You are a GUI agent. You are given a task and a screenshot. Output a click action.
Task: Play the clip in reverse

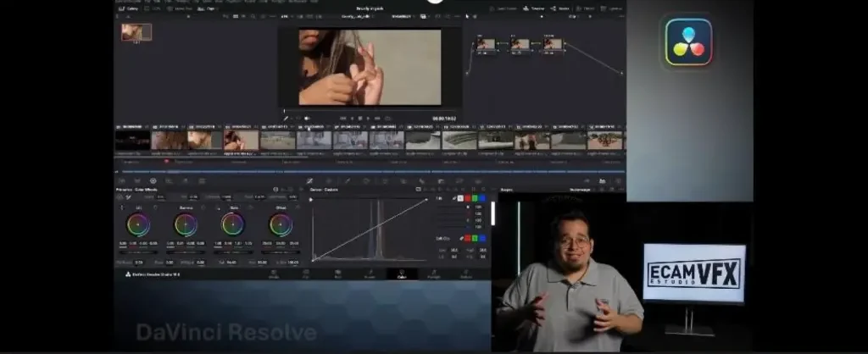point(352,119)
